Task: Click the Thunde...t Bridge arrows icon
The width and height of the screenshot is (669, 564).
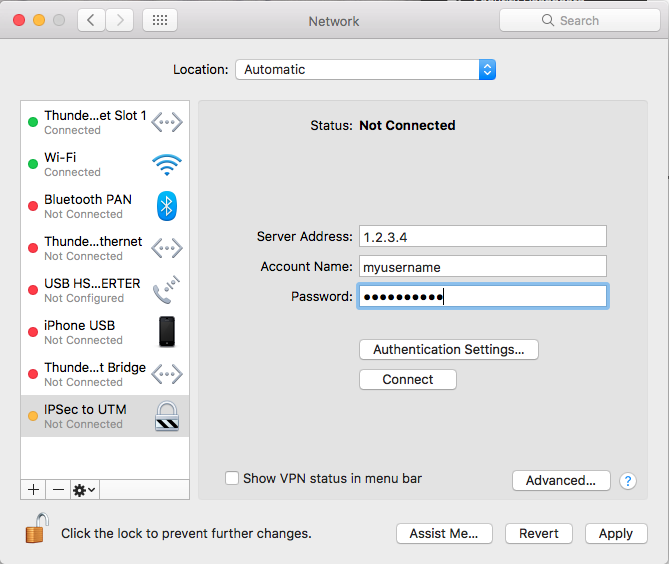Action: (x=167, y=374)
